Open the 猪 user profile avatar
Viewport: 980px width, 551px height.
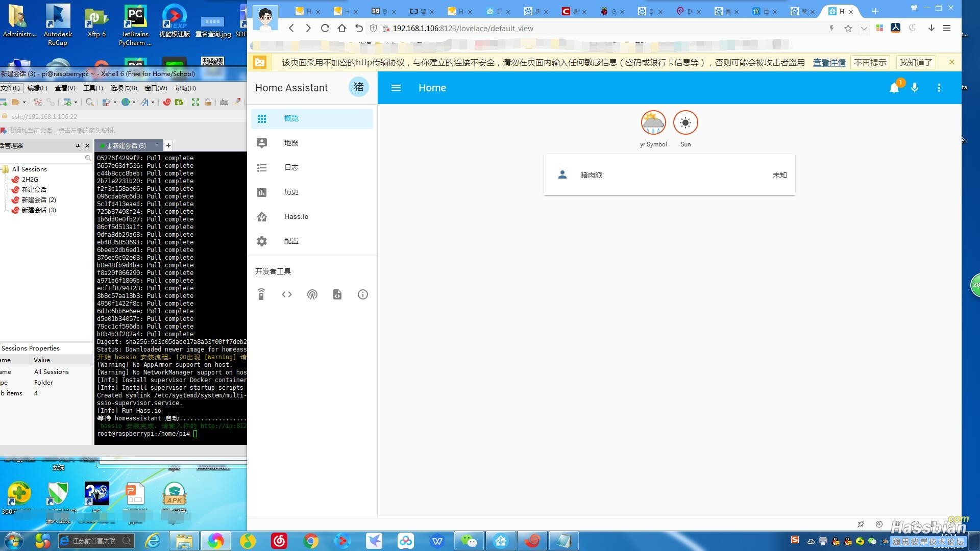tap(359, 87)
